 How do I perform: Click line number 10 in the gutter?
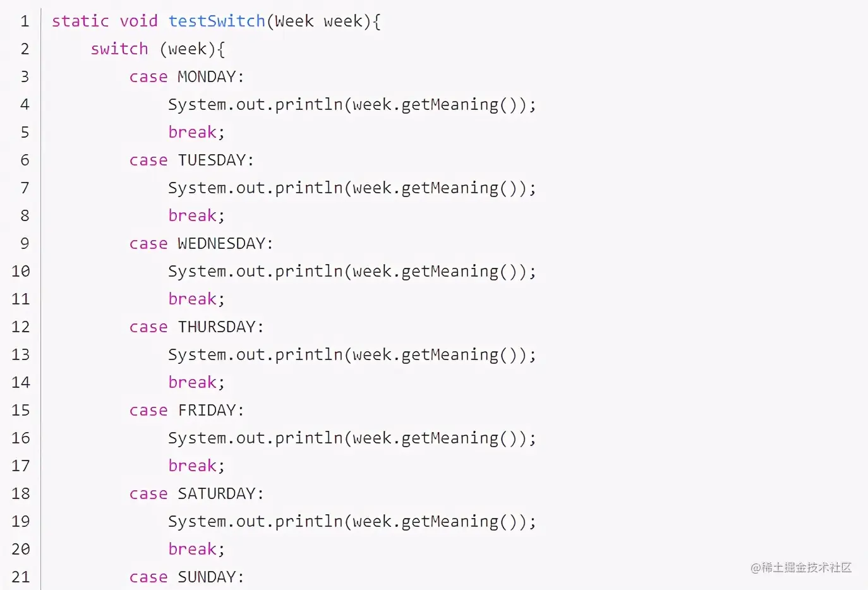pos(21,272)
